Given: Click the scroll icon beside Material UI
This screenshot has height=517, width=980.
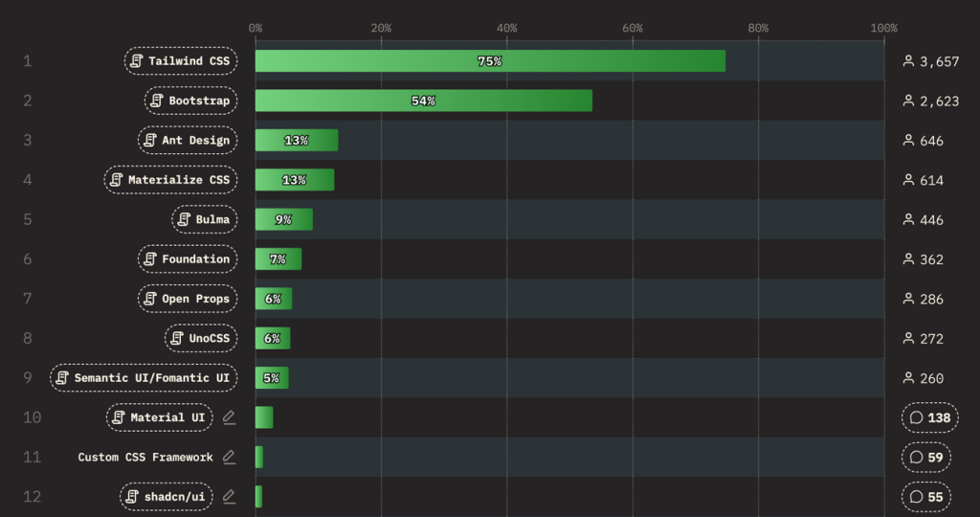Looking at the screenshot, I should point(118,417).
